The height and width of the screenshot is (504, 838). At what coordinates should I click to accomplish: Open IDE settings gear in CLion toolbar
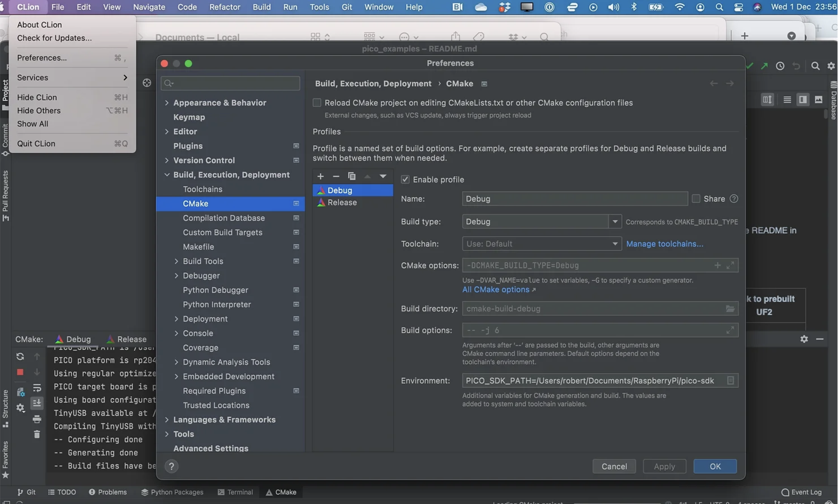[x=831, y=66]
